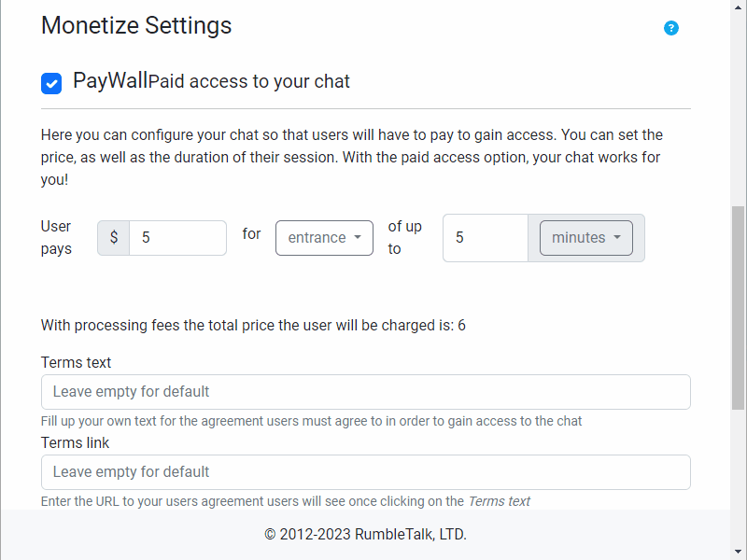Click inside the Terms text input

click(366, 392)
